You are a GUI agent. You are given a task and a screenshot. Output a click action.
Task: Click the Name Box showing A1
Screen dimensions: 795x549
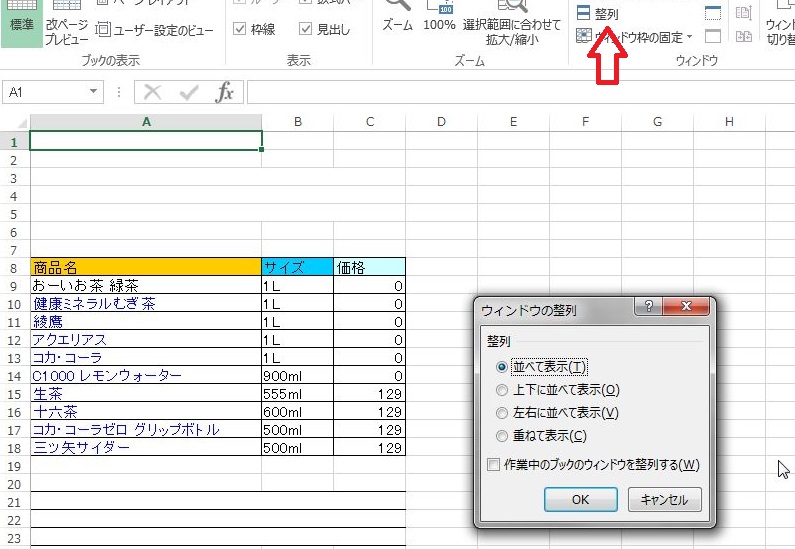click(46, 92)
